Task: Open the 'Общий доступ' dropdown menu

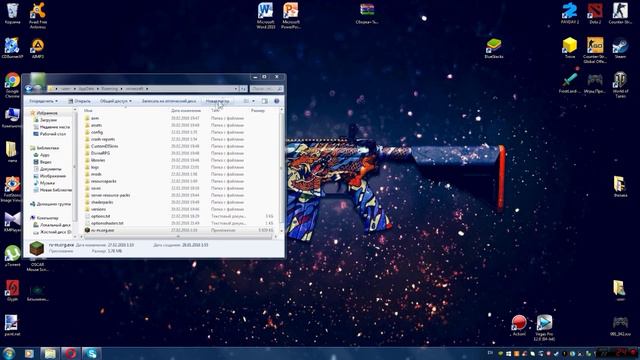Action: [x=116, y=101]
